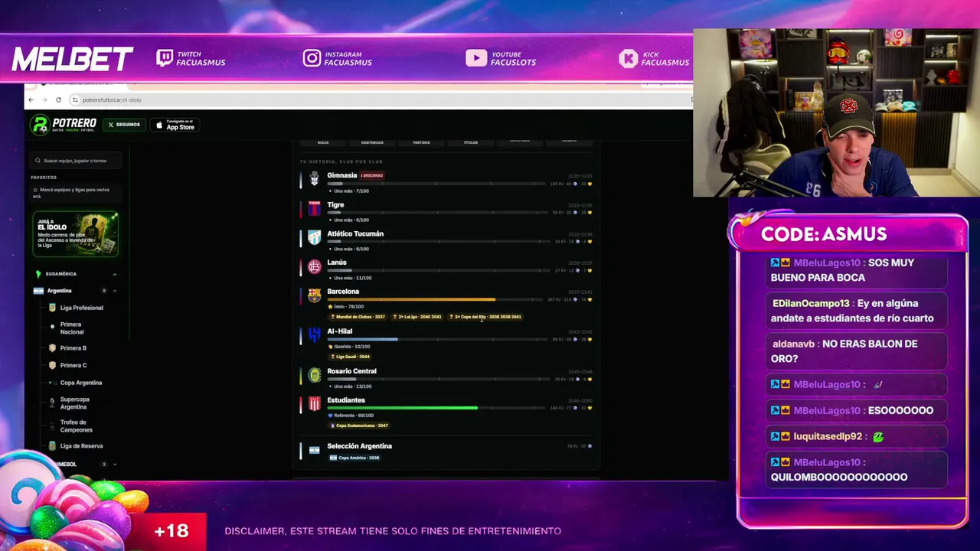Viewport: 980px width, 551px height.
Task: Collapse the Argentina league list
Action: 115,291
